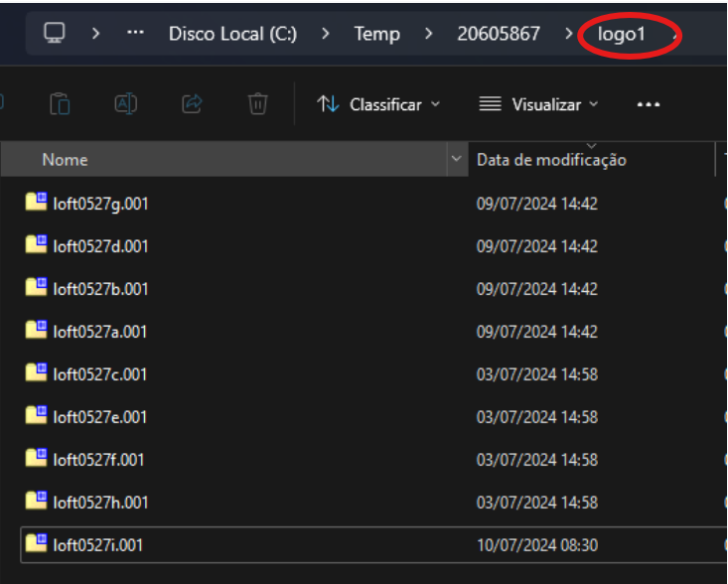Navigate to Temp folder in breadcrumb
Viewport: 728px width, 584px height.
point(377,34)
